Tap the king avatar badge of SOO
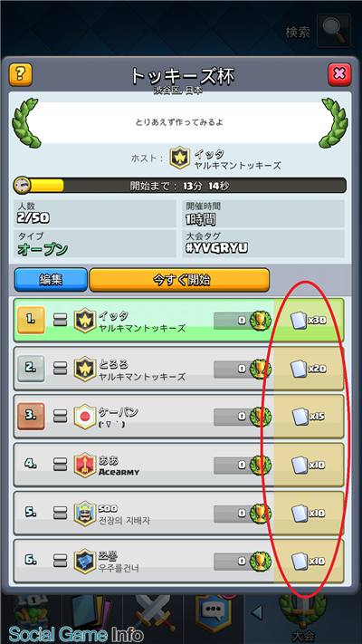Image resolution: width=362 pixels, height=644 pixels. tap(85, 513)
